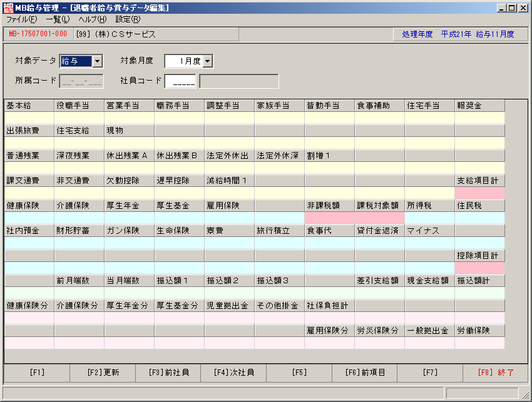Click the MB app icon in title bar
532x402 pixels.
point(8,8)
